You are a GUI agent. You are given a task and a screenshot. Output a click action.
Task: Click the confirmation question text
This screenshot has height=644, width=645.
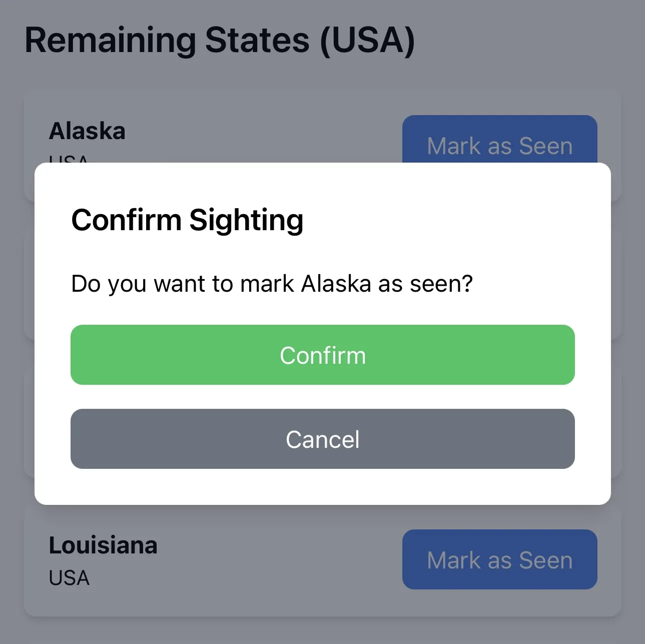click(x=272, y=283)
